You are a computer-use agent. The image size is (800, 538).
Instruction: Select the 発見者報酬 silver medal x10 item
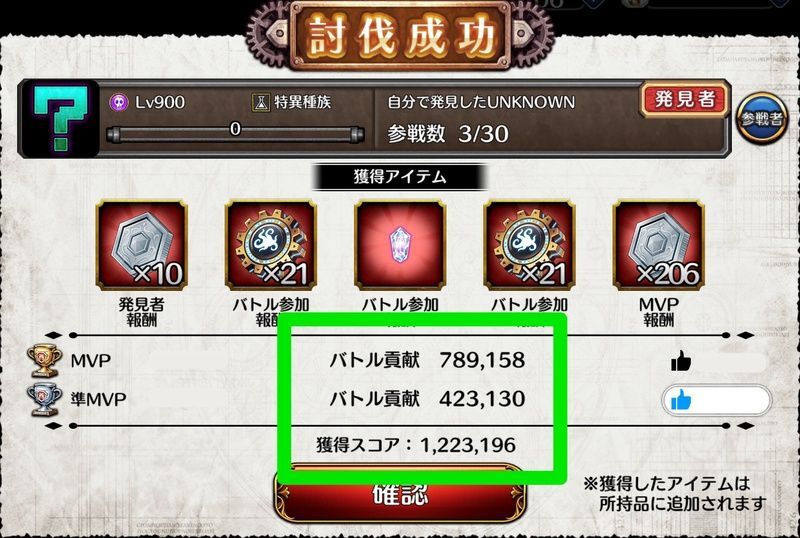click(x=141, y=246)
